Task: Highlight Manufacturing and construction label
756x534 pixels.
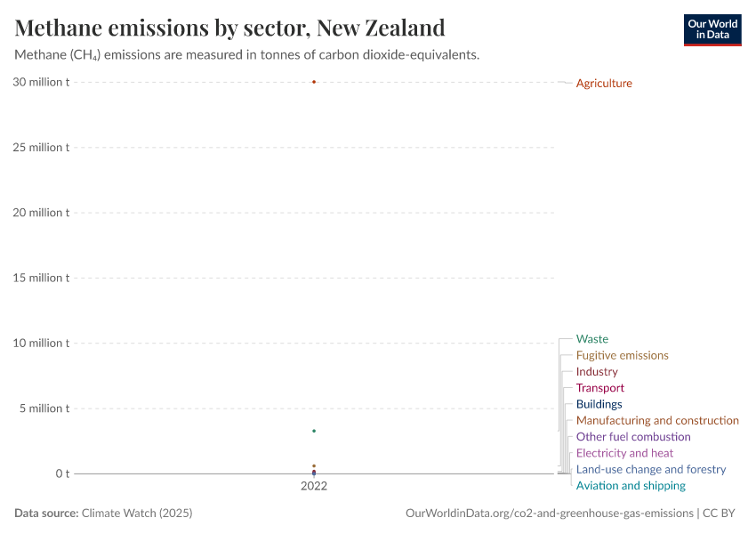Action: tap(657, 420)
